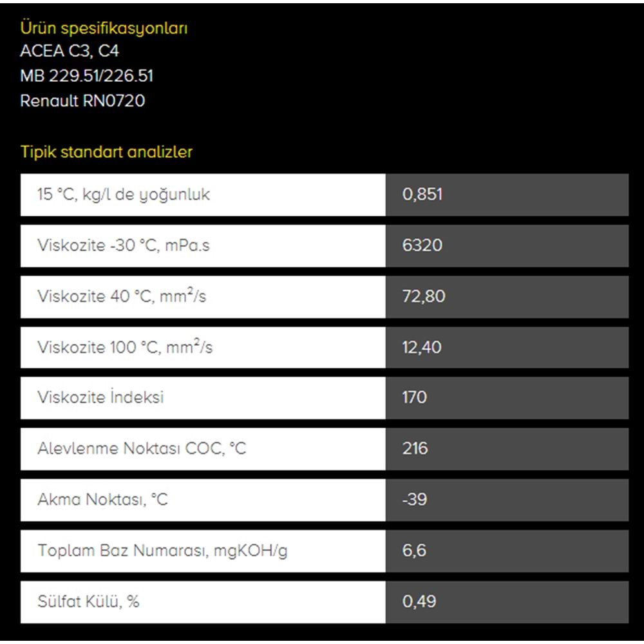Select the 'Viskozite 40 °C' row label

coord(122,296)
